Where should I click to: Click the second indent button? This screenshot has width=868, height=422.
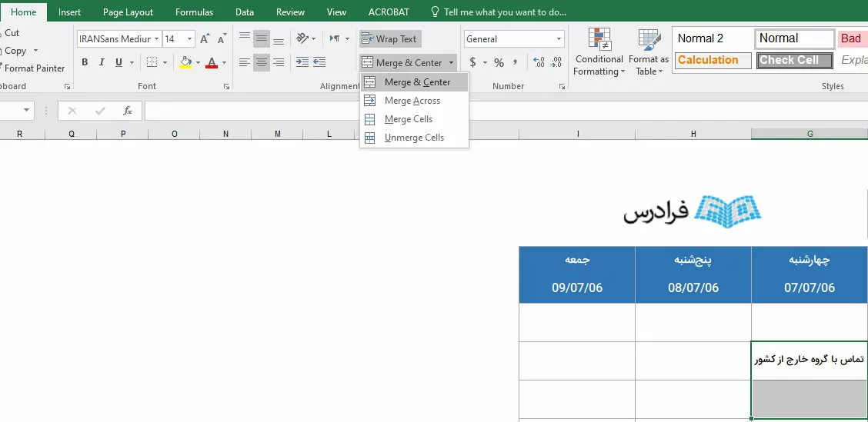click(319, 62)
